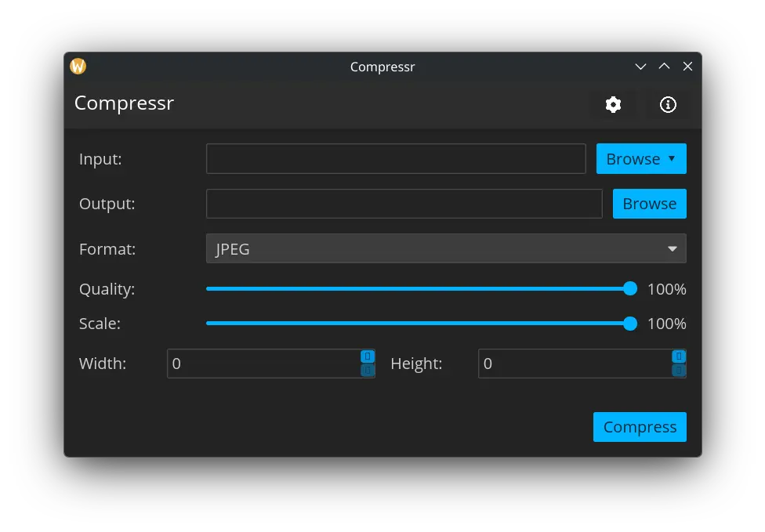Click the Output Browse button
Viewport: 765px width, 532px height.
pos(649,204)
